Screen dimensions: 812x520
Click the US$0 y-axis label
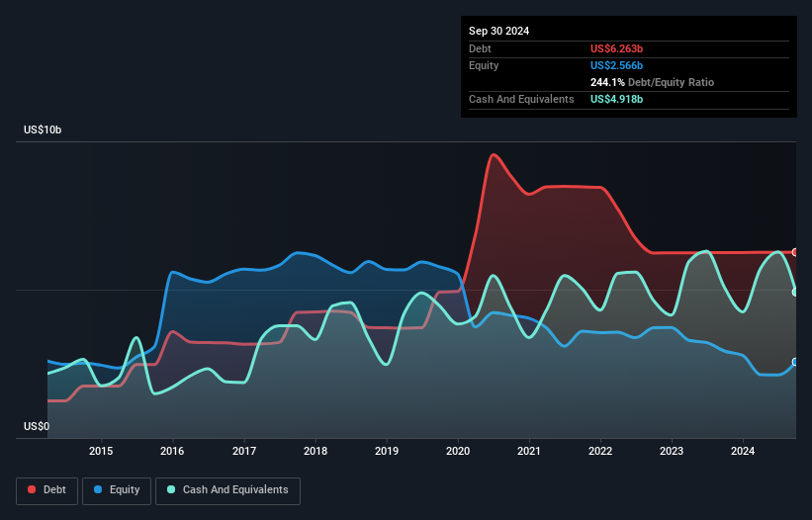coord(37,426)
